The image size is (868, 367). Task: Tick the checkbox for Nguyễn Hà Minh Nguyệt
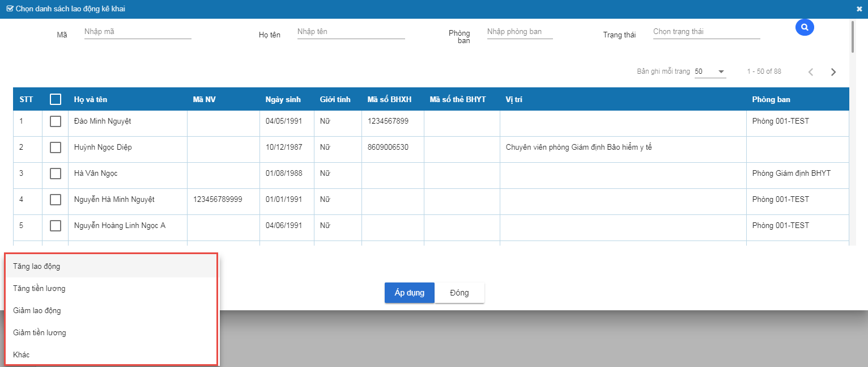click(x=56, y=200)
